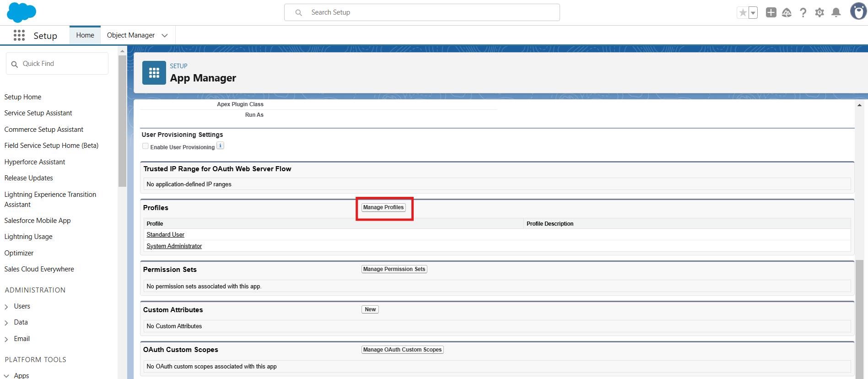Open the user profile avatar
868x379 pixels.
[858, 11]
